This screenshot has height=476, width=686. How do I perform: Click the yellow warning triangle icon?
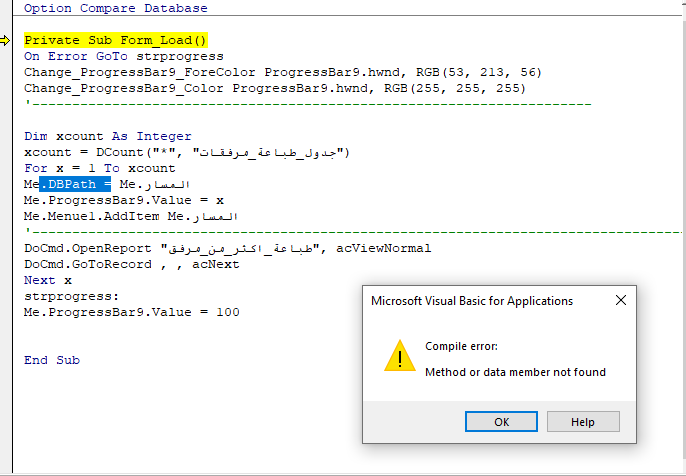point(400,356)
